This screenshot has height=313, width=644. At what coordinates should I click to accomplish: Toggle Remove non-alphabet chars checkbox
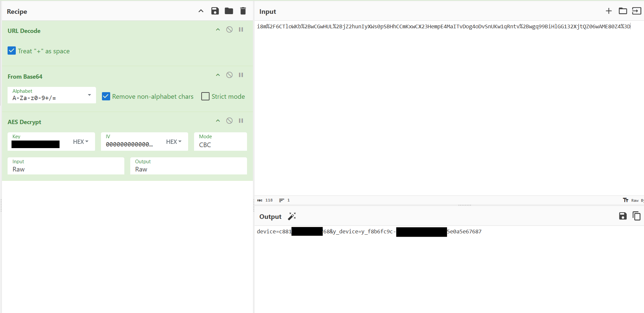pyautogui.click(x=106, y=96)
